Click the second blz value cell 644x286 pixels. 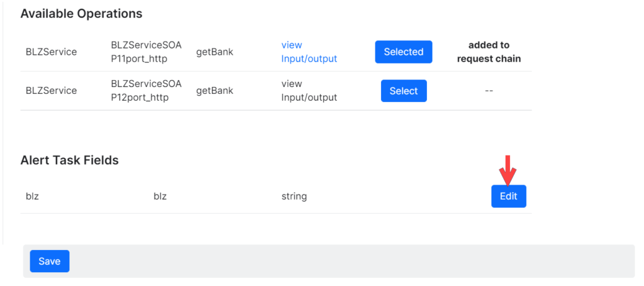click(x=160, y=196)
